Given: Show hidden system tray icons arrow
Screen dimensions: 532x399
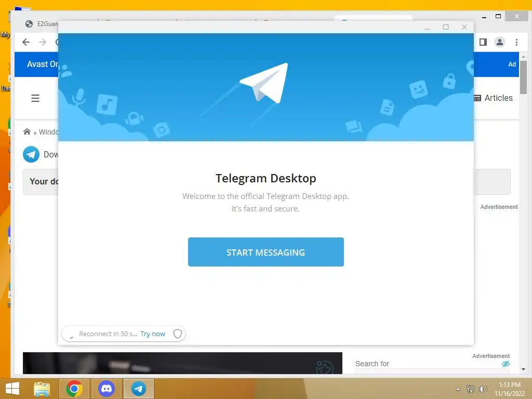Looking at the screenshot, I should pyautogui.click(x=458, y=389).
